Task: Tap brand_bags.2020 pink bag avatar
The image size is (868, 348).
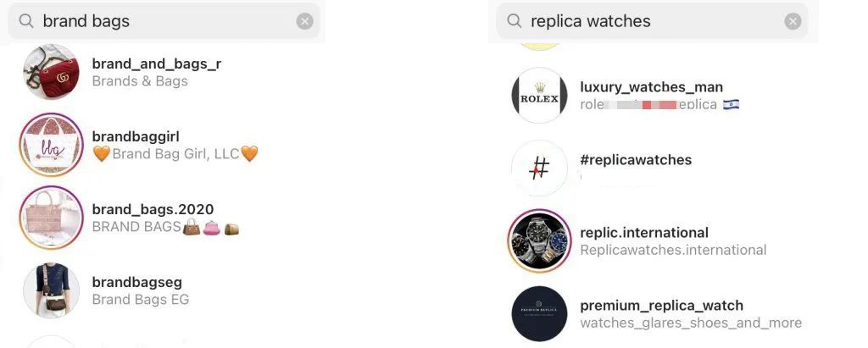Action: 52,218
